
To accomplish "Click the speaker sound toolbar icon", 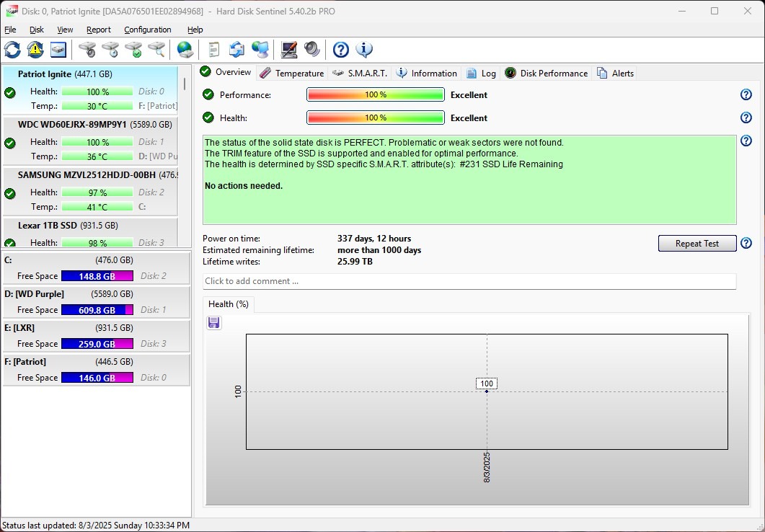I will click(311, 50).
